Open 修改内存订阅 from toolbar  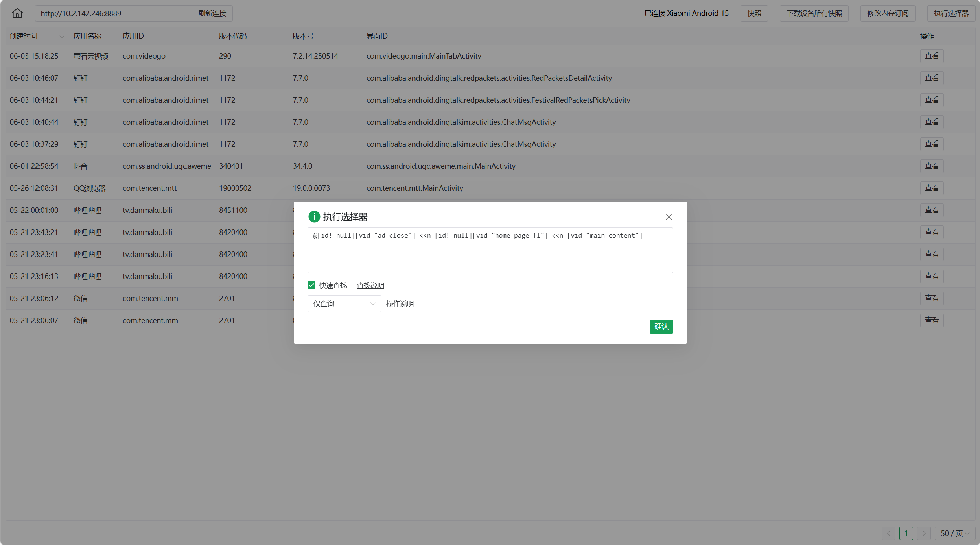pos(888,13)
